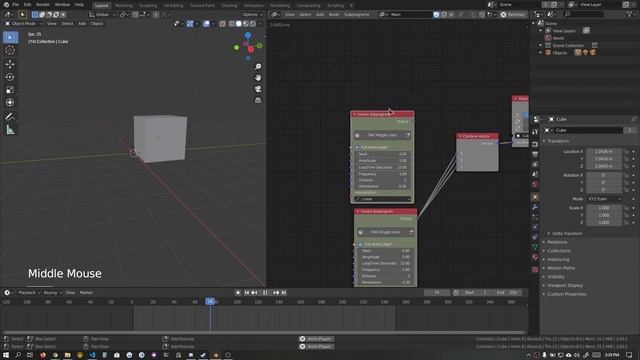This screenshot has height=360, width=640.
Task: Activate the Cursor tool in viewport toolbar
Action: 10,50
